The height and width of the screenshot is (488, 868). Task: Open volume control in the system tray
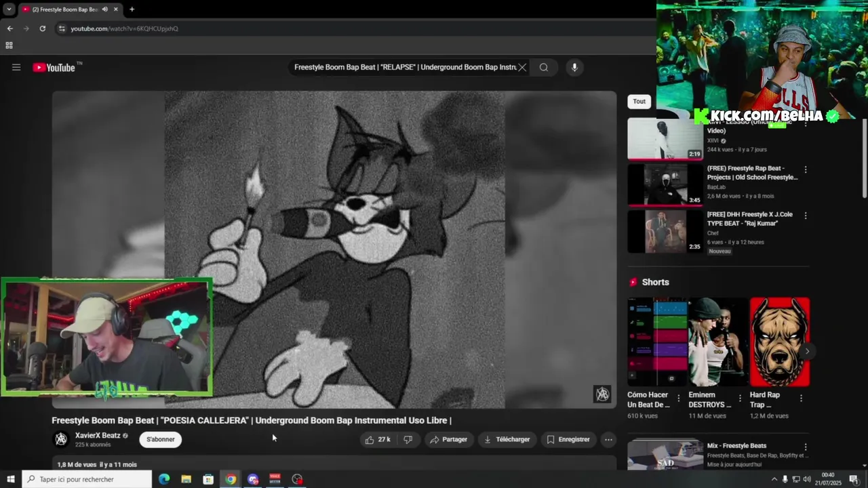coord(807,479)
